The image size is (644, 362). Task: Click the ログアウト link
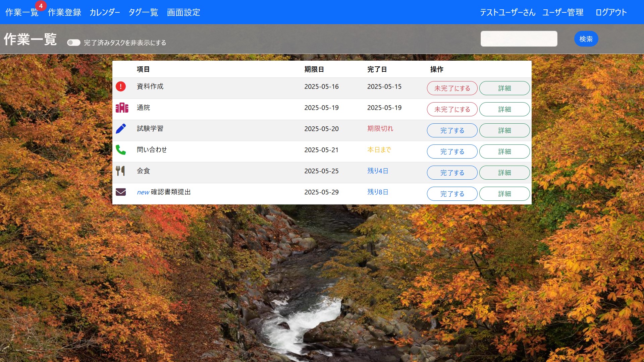[611, 13]
